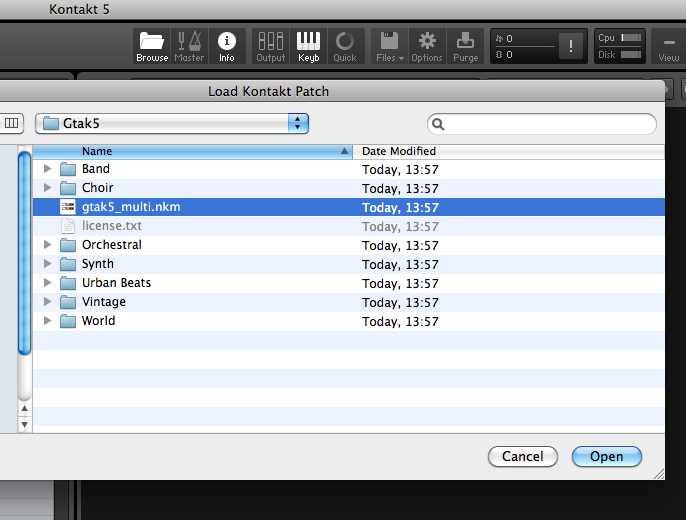
Task: Open the Purge menu
Action: coord(465,46)
